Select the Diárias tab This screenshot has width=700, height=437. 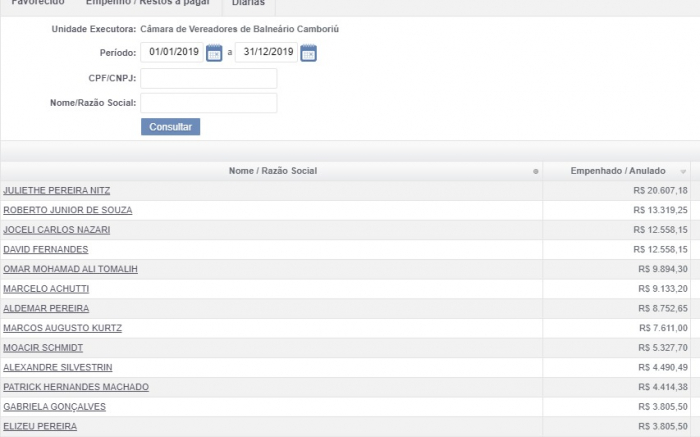pyautogui.click(x=248, y=4)
